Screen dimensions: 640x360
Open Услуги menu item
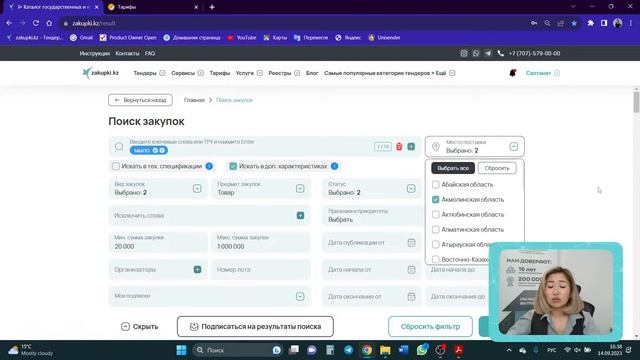(245, 73)
